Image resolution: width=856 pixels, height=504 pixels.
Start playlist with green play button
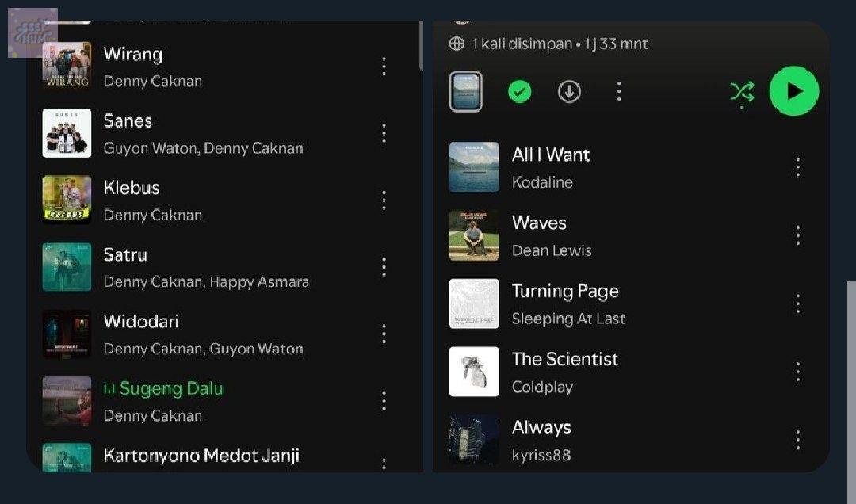pos(794,91)
